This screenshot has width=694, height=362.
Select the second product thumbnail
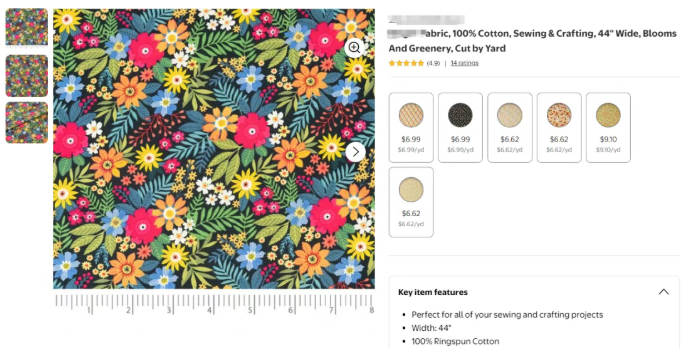27,76
